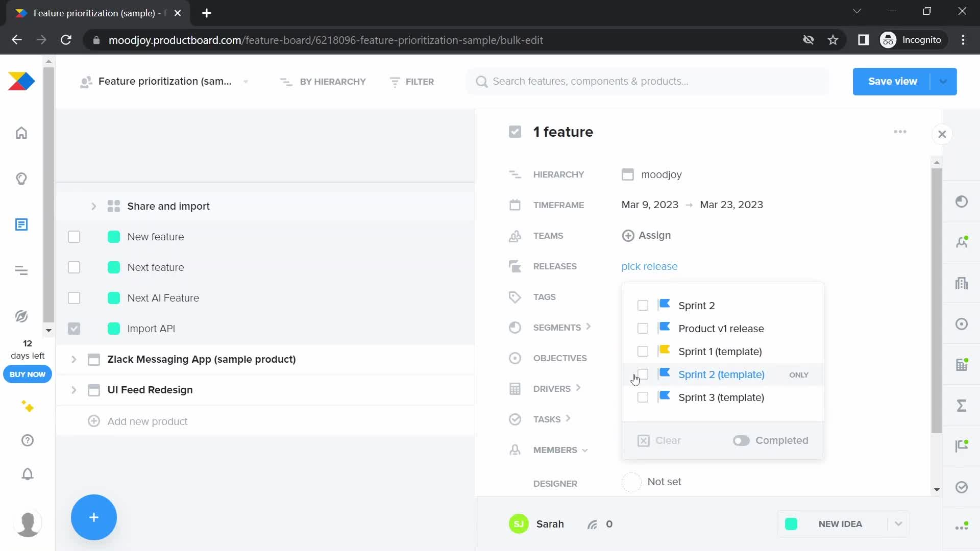This screenshot has width=980, height=551.
Task: Click the NEW IDEA status dropdown for Sarah
Action: point(899,524)
